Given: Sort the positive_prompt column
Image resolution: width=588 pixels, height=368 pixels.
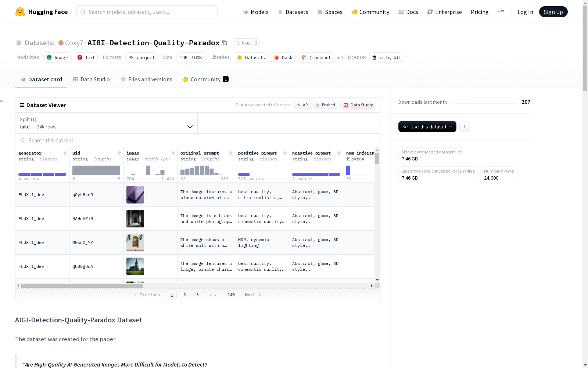Looking at the screenshot, I should point(285,153).
